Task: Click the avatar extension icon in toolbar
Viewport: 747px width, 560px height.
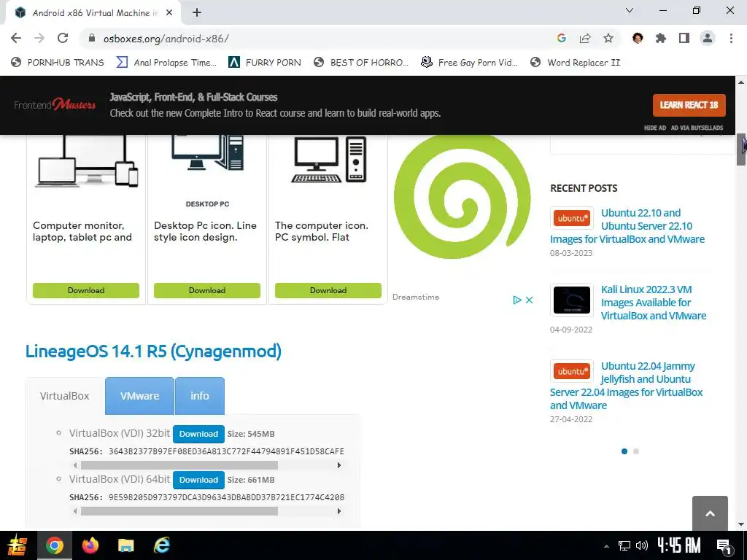Action: [x=638, y=38]
